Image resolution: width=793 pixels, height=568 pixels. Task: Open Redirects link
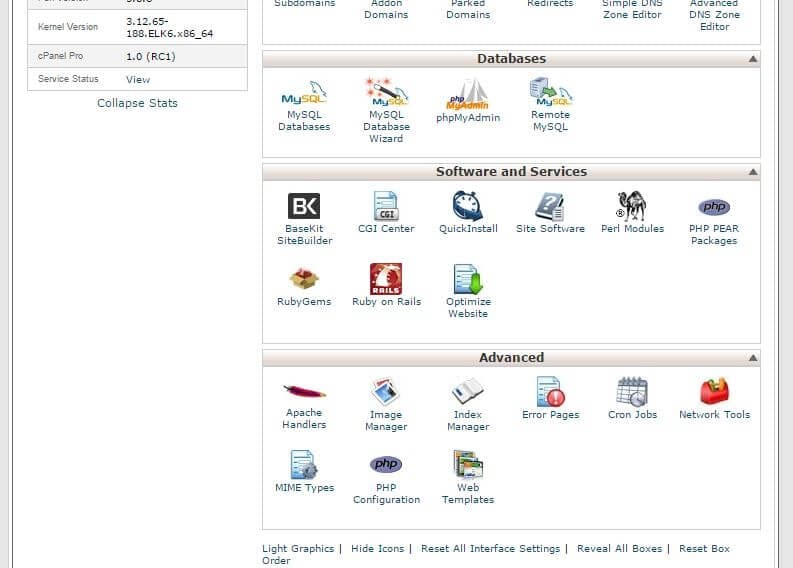coord(550,4)
